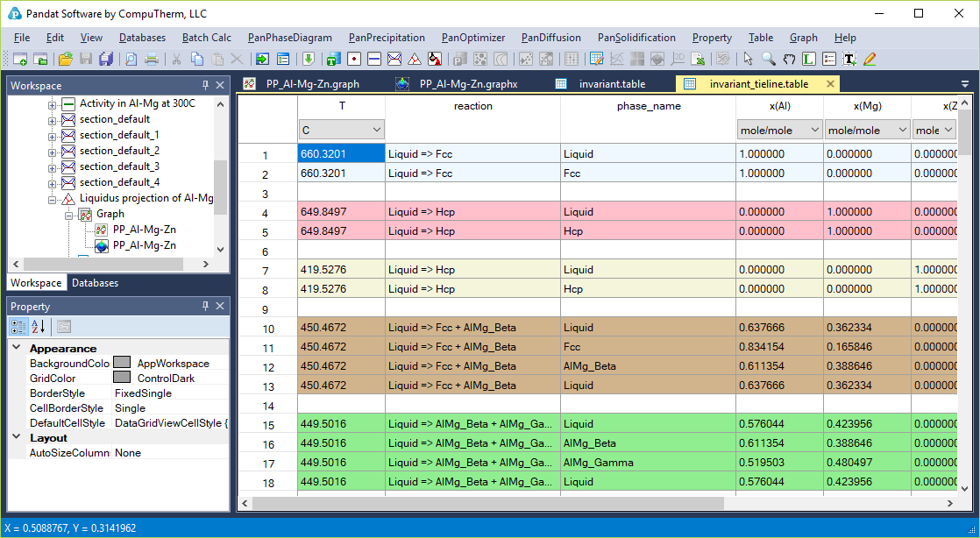Click the liquidus projection triangle icon
Screen dimensions: 980x538
click(415, 60)
